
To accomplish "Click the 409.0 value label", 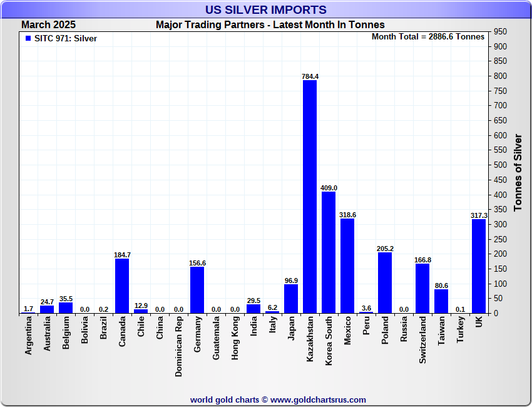I will (329, 188).
